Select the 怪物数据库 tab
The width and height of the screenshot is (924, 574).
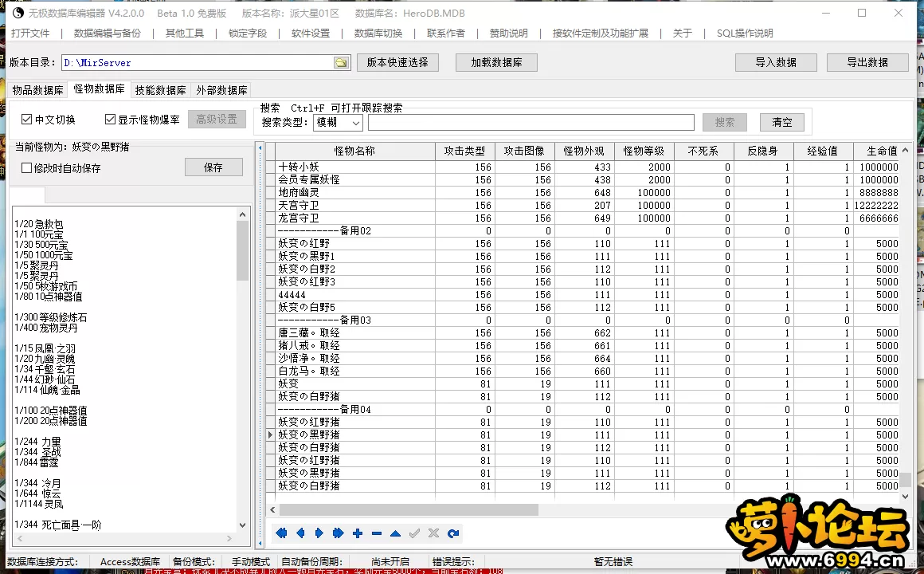coord(99,89)
